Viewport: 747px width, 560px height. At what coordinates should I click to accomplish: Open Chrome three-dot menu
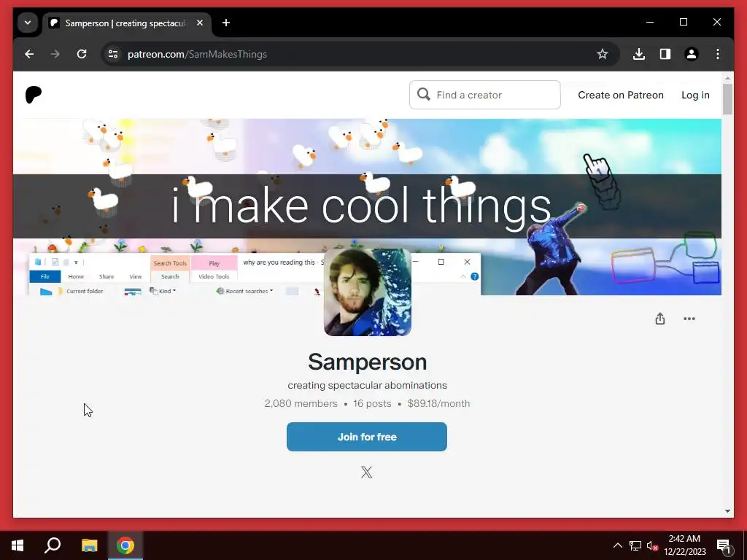coord(718,54)
